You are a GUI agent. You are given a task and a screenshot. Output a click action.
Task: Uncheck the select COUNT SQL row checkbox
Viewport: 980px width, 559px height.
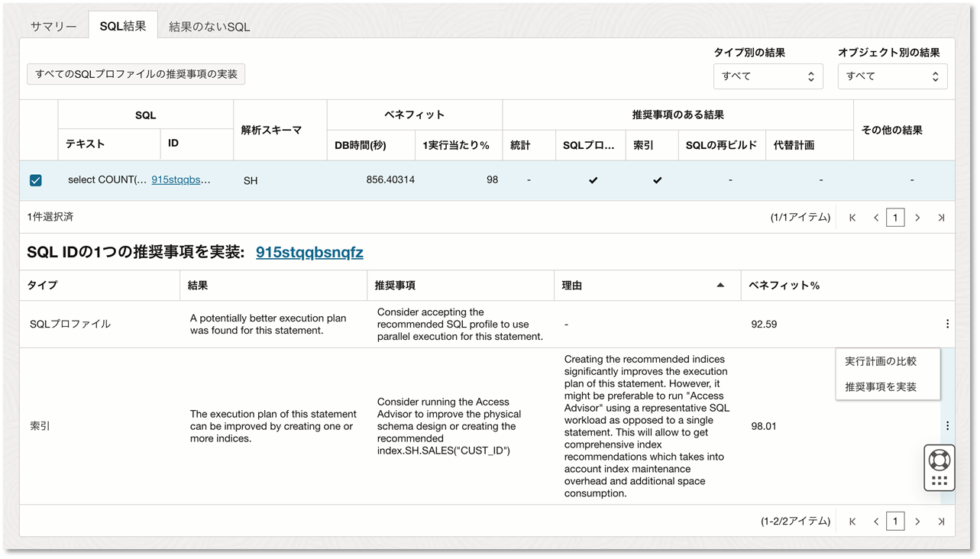click(36, 180)
